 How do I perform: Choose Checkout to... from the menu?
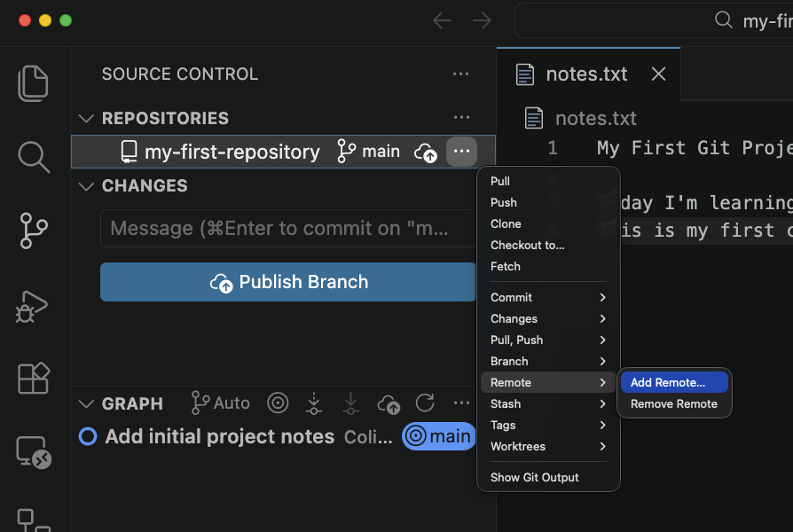click(x=548, y=245)
